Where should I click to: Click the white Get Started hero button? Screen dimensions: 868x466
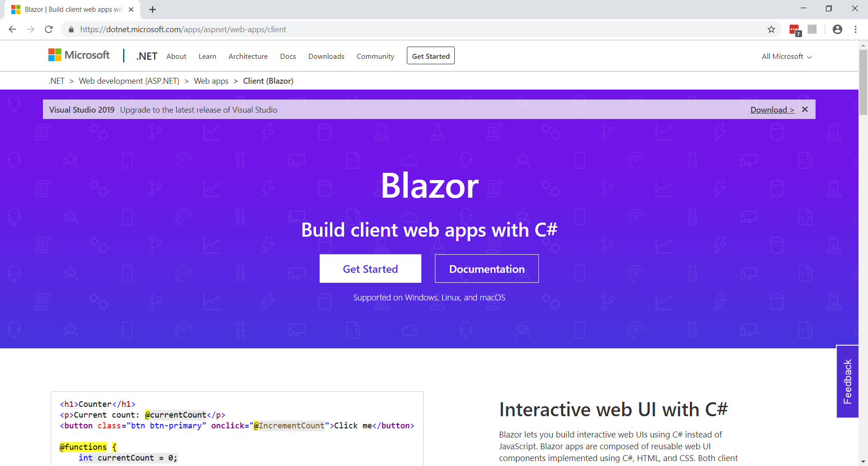(x=370, y=269)
